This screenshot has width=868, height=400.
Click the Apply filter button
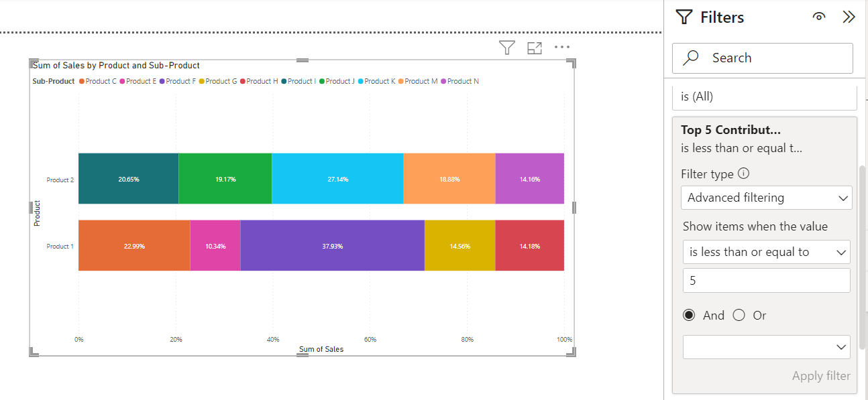coord(821,376)
